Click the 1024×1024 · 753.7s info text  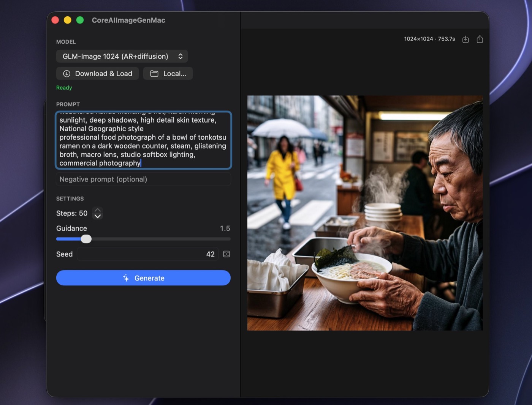point(429,39)
